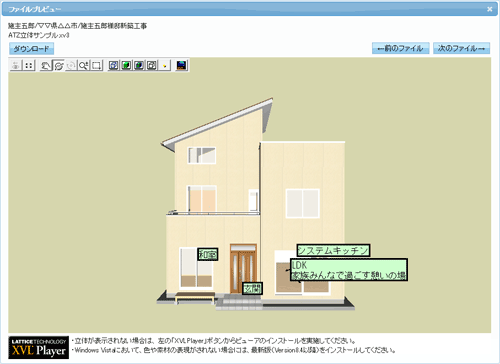Click the dark globe background icon
Viewport: 500px width, 364px height.
click(182, 65)
